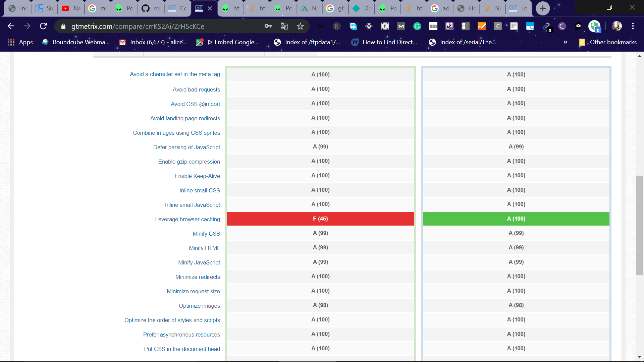This screenshot has height=362, width=644.
Task: Open the Leverage browser caching recommendation
Action: [x=187, y=219]
